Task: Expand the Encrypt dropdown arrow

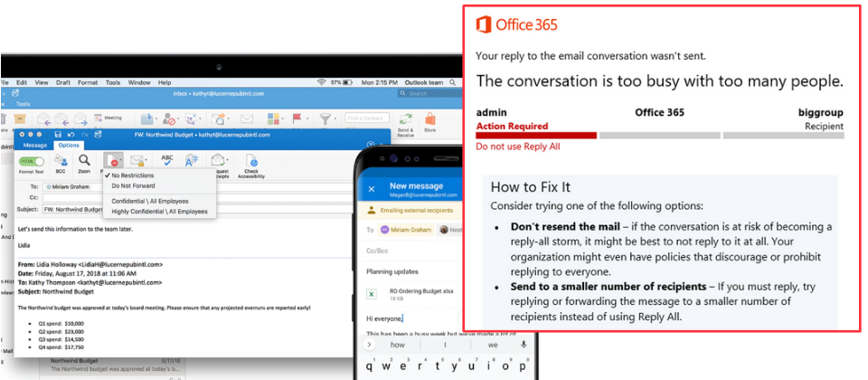Action: tap(146, 161)
